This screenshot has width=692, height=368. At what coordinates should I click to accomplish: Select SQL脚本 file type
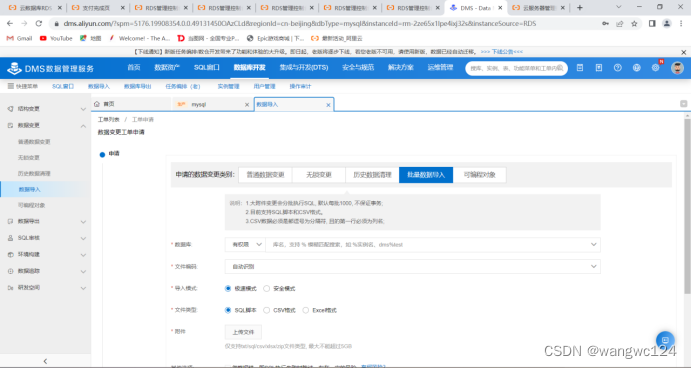(x=228, y=310)
